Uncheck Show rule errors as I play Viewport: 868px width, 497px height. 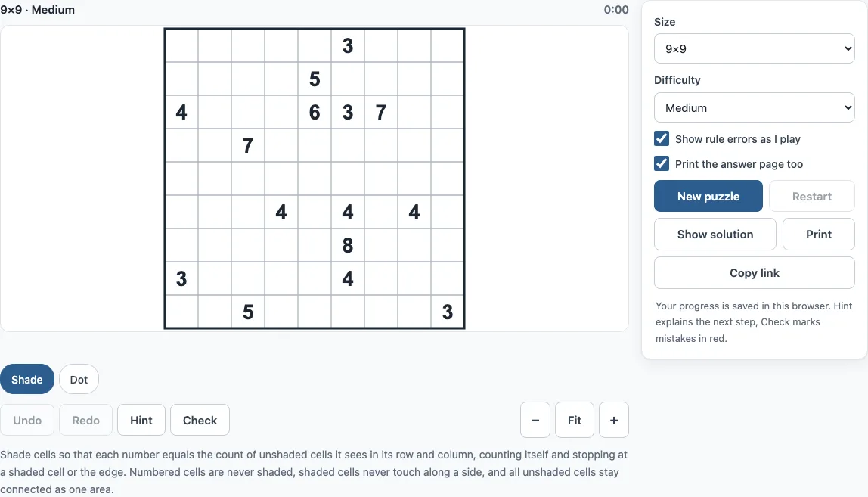tap(662, 138)
